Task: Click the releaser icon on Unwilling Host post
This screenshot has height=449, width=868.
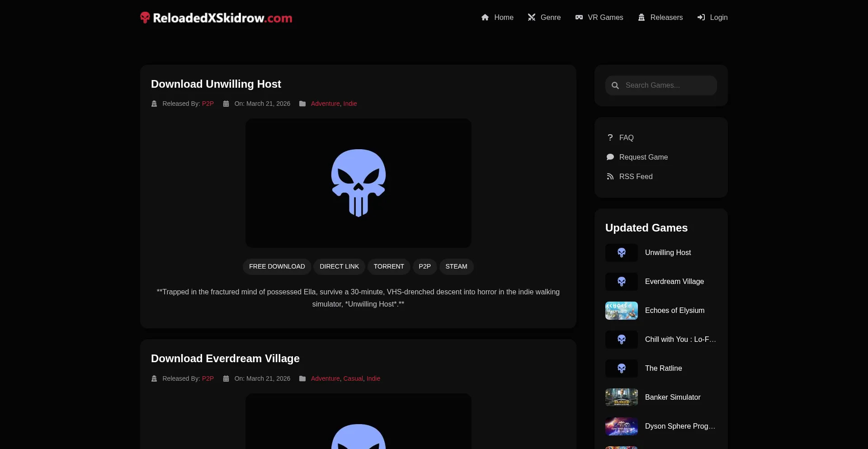Action: click(154, 104)
